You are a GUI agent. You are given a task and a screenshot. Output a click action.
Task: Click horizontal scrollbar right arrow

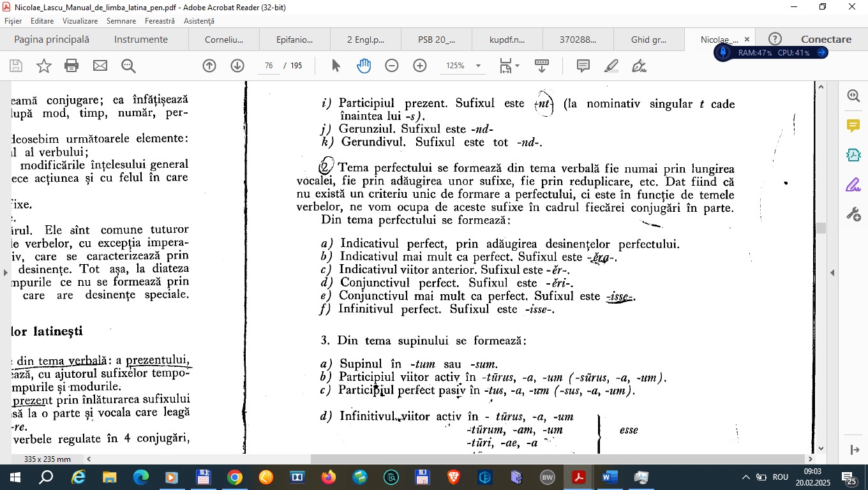point(811,459)
